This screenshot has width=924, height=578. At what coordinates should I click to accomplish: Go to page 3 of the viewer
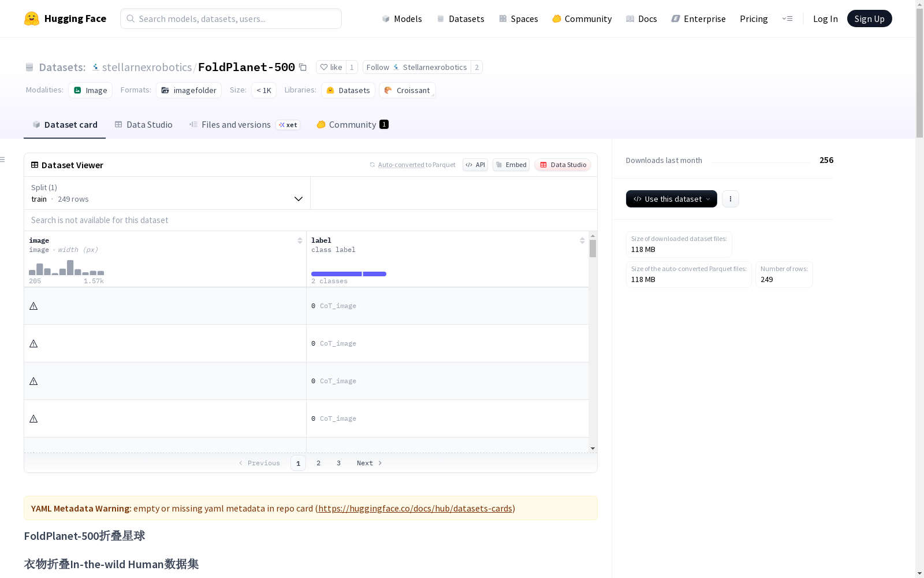pyautogui.click(x=338, y=463)
